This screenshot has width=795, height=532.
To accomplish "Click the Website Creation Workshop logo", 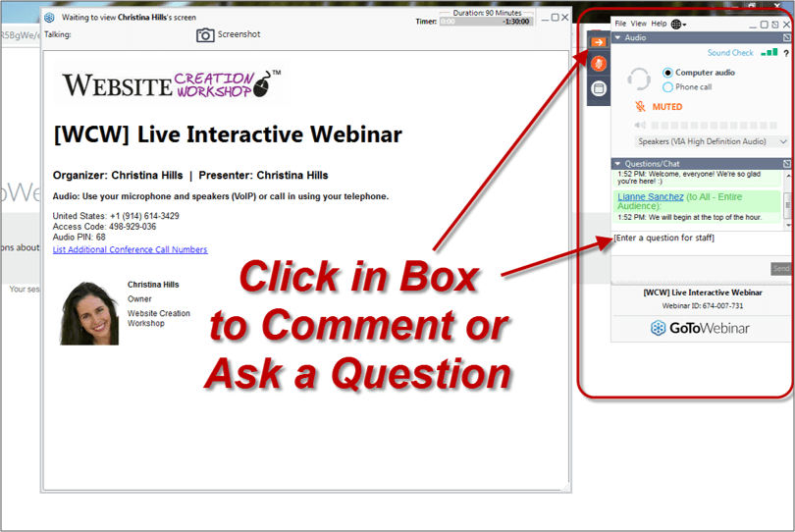I will pyautogui.click(x=171, y=84).
